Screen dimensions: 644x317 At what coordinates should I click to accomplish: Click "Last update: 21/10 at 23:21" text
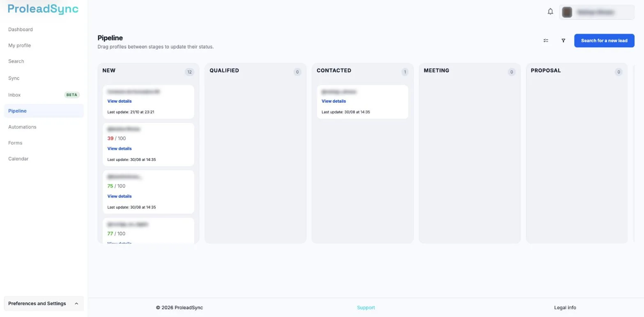131,112
